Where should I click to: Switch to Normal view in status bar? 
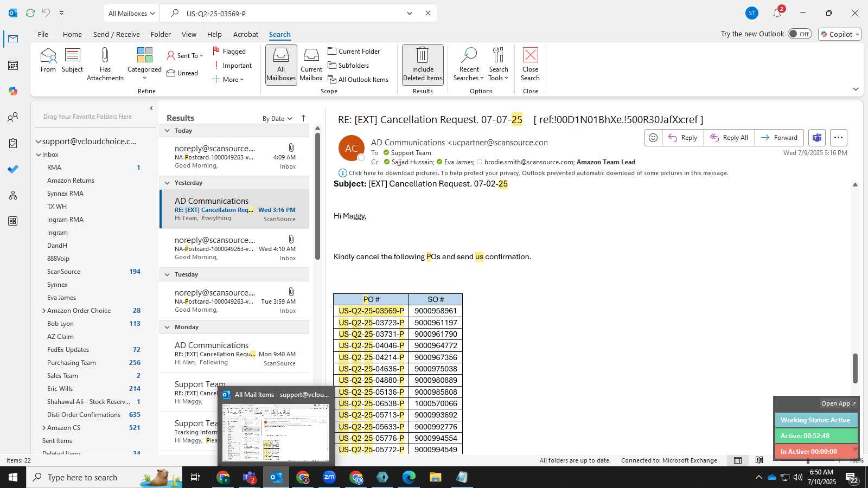(x=738, y=460)
